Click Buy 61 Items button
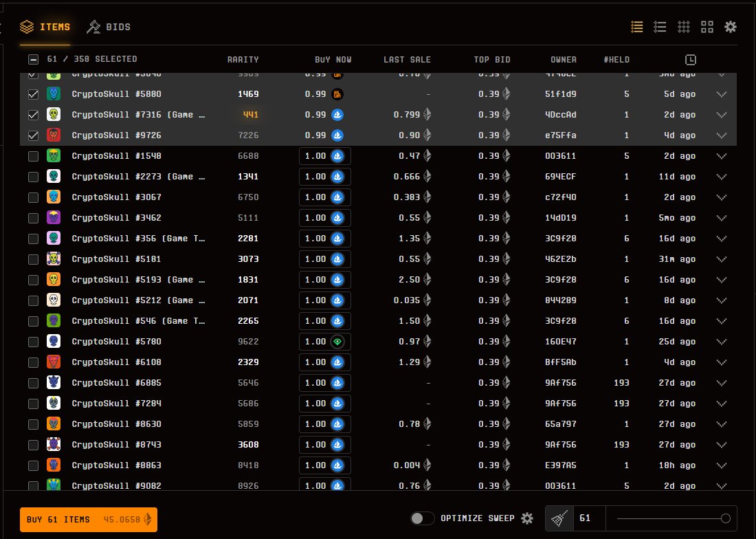Screen dimensions: 756x539 coord(88,519)
